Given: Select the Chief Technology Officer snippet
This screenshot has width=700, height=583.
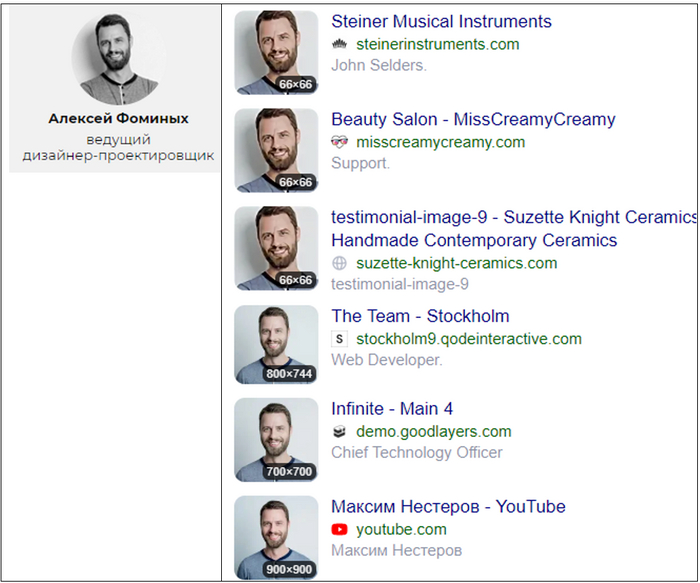Looking at the screenshot, I should [x=417, y=452].
